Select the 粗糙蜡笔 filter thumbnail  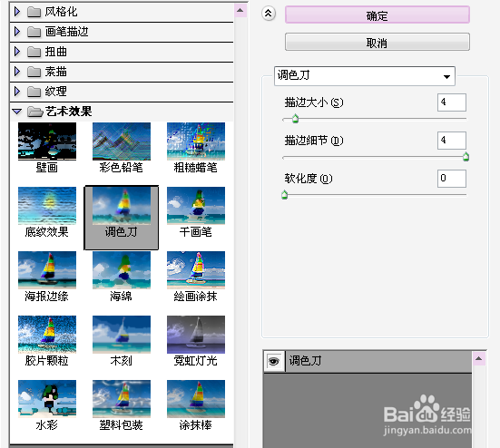[x=196, y=141]
